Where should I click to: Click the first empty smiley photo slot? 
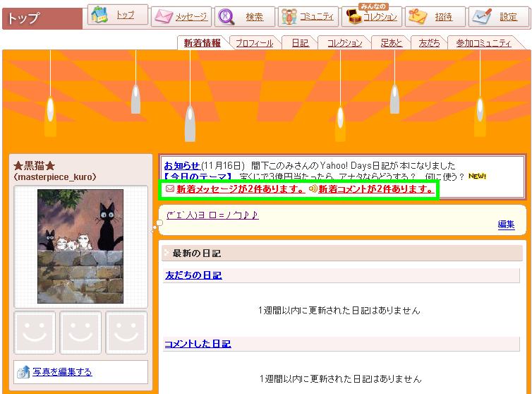coord(35,333)
